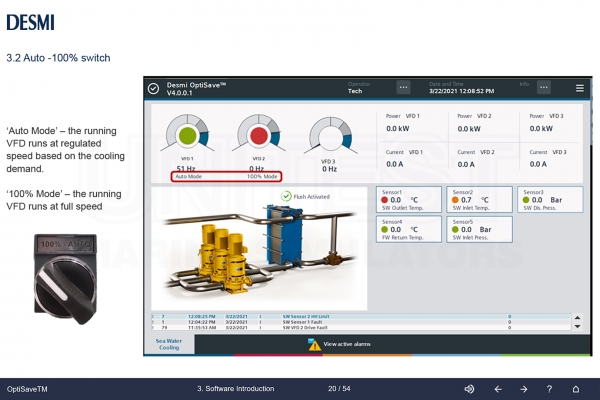This screenshot has width=600, height=400.
Task: Select the Sea Water Cooling tab
Action: pyautogui.click(x=169, y=344)
